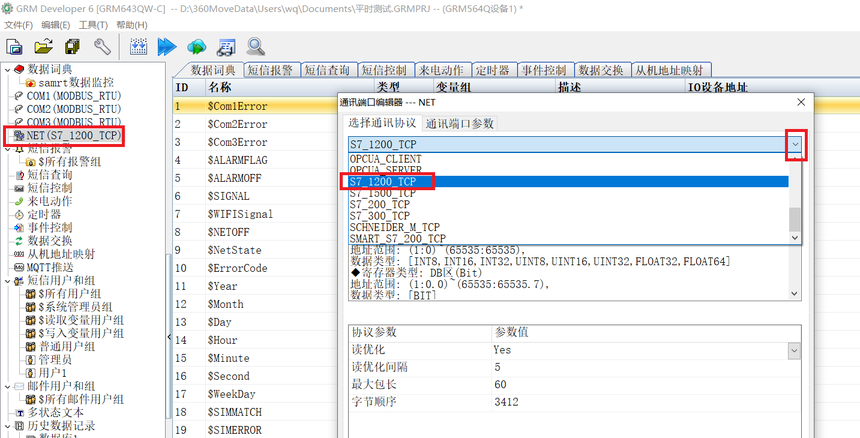
Task: Click the blue double-arrow run icon
Action: (167, 46)
